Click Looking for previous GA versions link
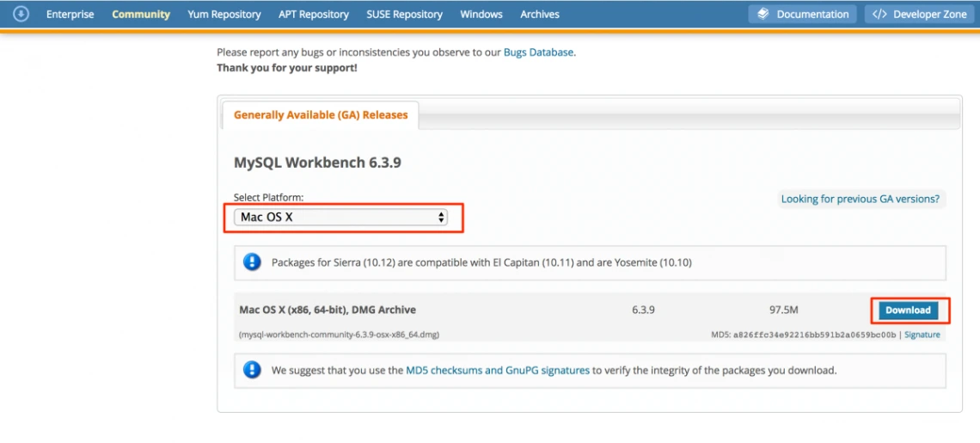 pos(860,199)
